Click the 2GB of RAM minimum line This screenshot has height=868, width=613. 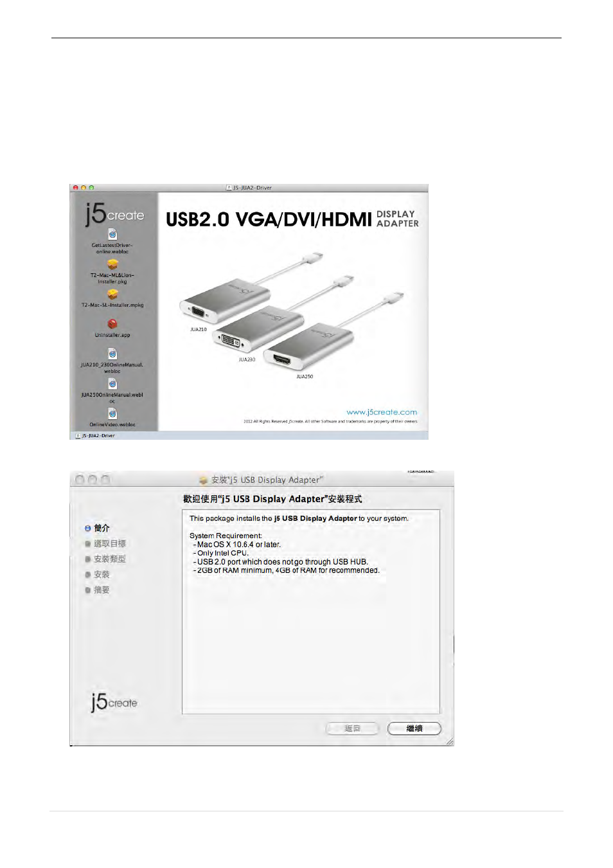click(286, 570)
